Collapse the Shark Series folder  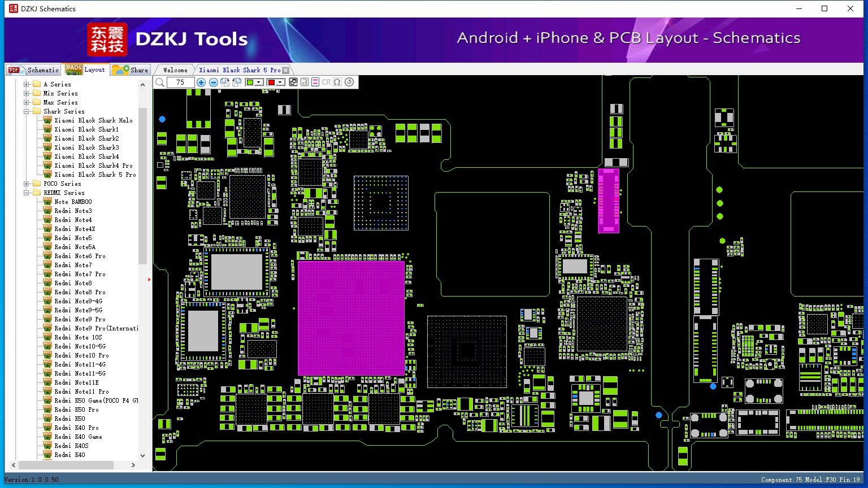(26, 111)
